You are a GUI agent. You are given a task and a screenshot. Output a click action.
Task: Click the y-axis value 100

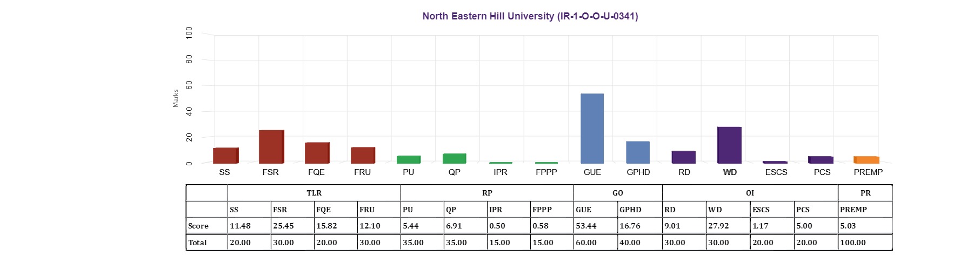(x=189, y=32)
